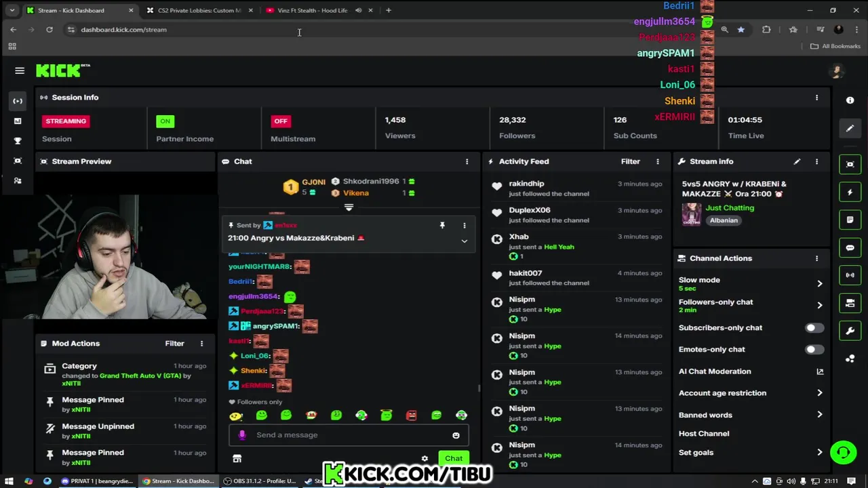Click the Albanian language tag
The width and height of the screenshot is (868, 488).
(724, 220)
